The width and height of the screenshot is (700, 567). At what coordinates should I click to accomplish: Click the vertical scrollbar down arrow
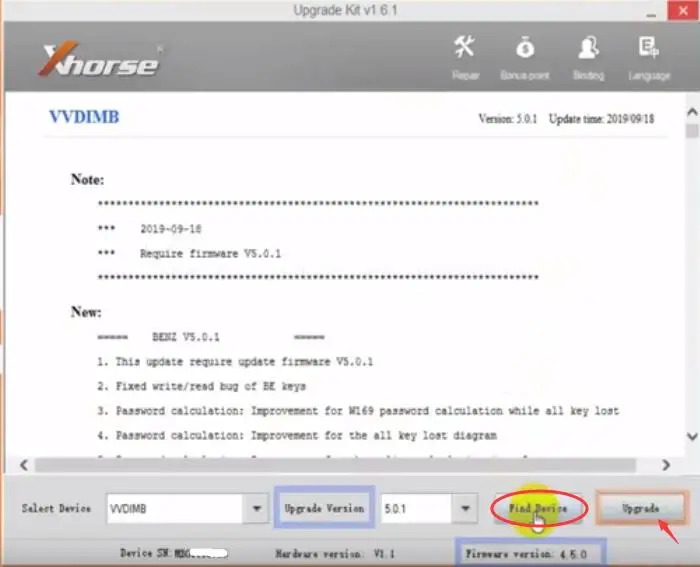tap(692, 436)
